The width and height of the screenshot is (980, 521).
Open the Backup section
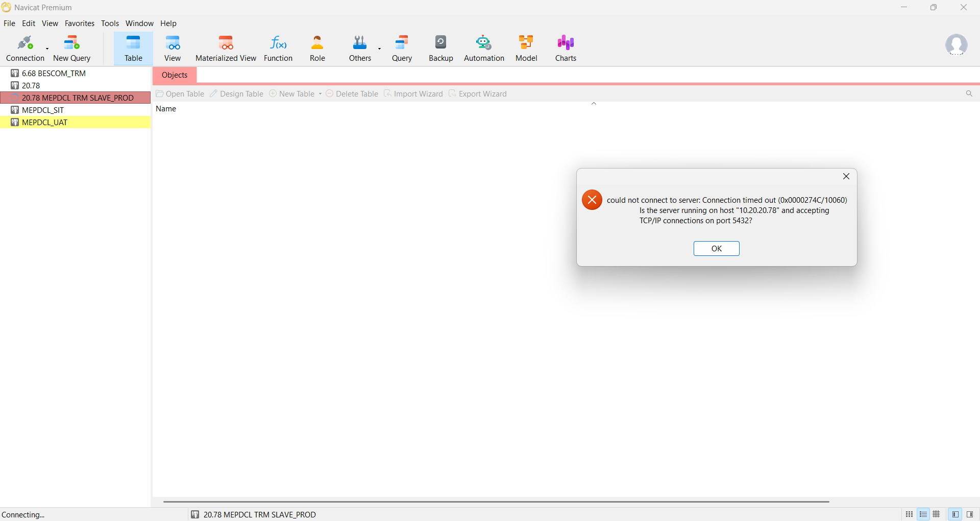click(x=441, y=49)
